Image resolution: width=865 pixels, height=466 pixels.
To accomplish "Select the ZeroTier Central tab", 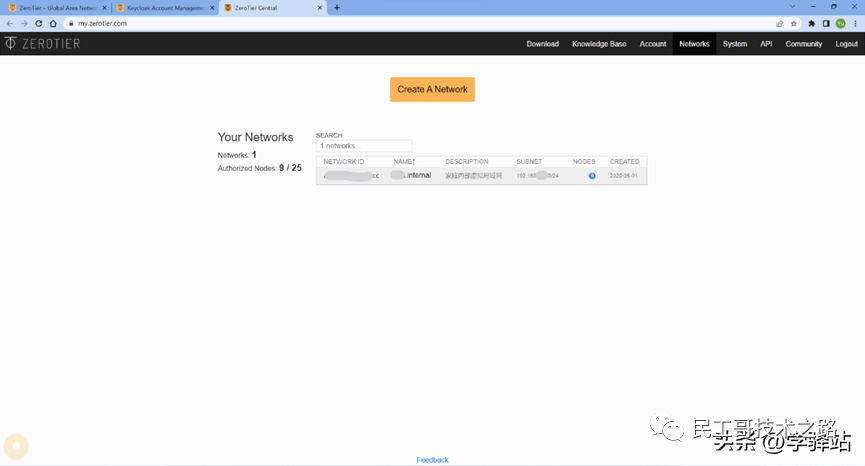I will pyautogui.click(x=273, y=8).
